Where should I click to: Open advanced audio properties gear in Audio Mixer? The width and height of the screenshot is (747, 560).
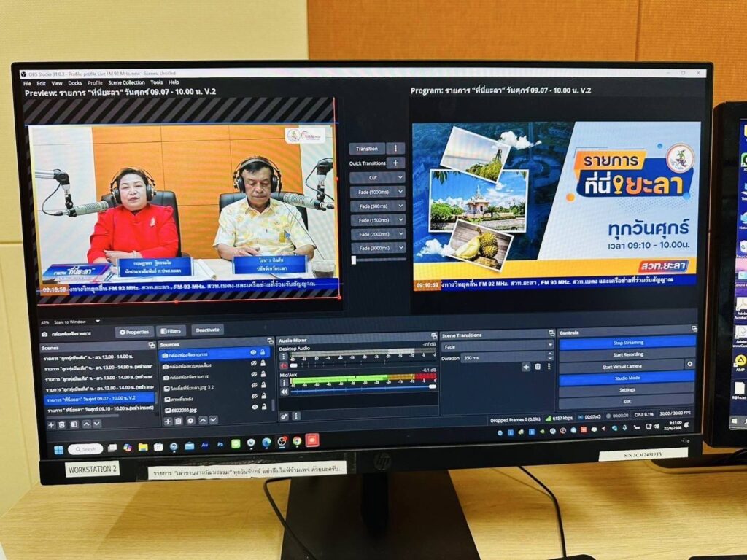pyautogui.click(x=284, y=416)
